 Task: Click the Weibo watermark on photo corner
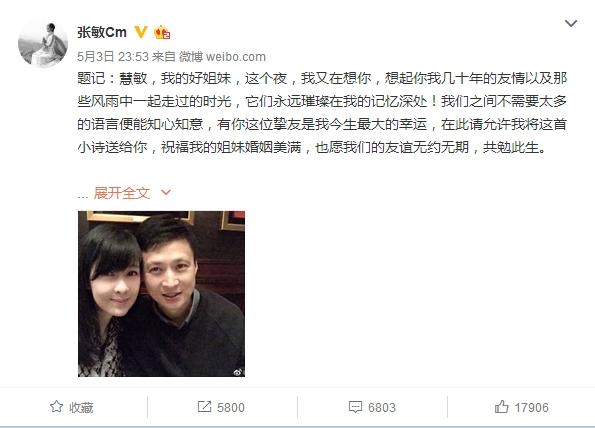coord(238,372)
